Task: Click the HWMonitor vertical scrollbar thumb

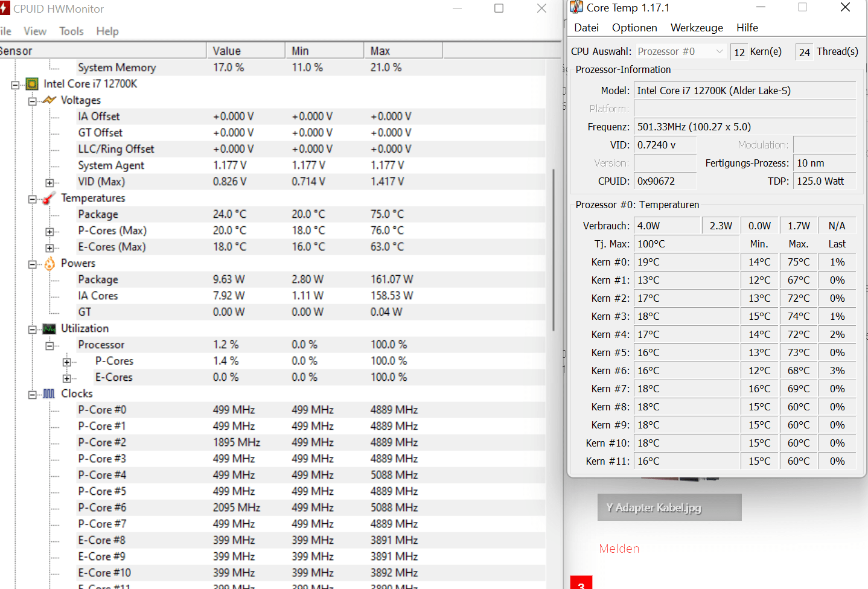Action: [x=554, y=250]
